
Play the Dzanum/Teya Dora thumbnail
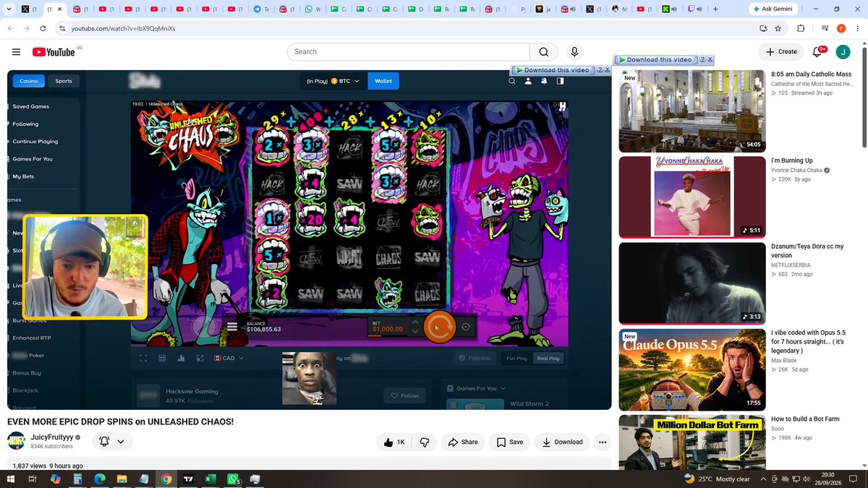pos(692,283)
